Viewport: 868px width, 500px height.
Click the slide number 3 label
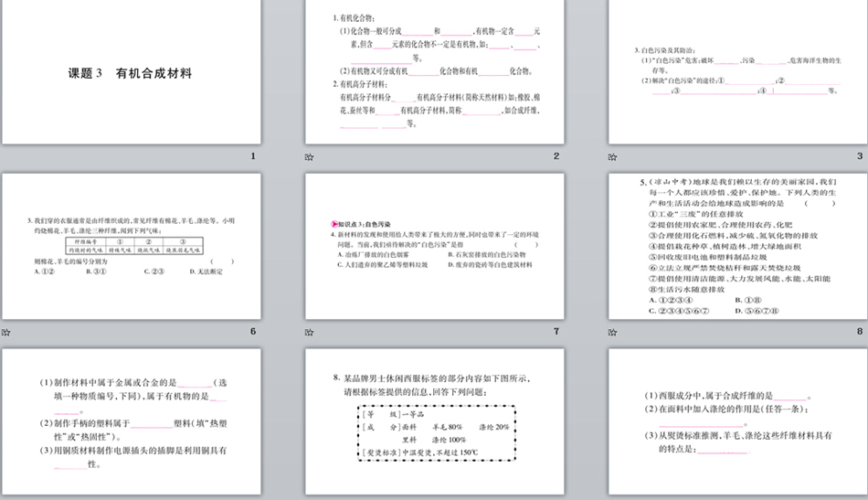click(859, 156)
